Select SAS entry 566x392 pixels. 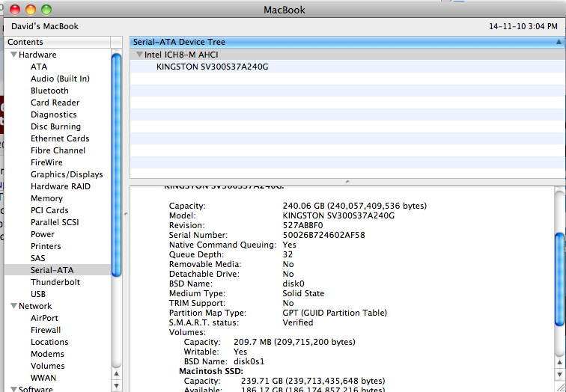click(38, 258)
